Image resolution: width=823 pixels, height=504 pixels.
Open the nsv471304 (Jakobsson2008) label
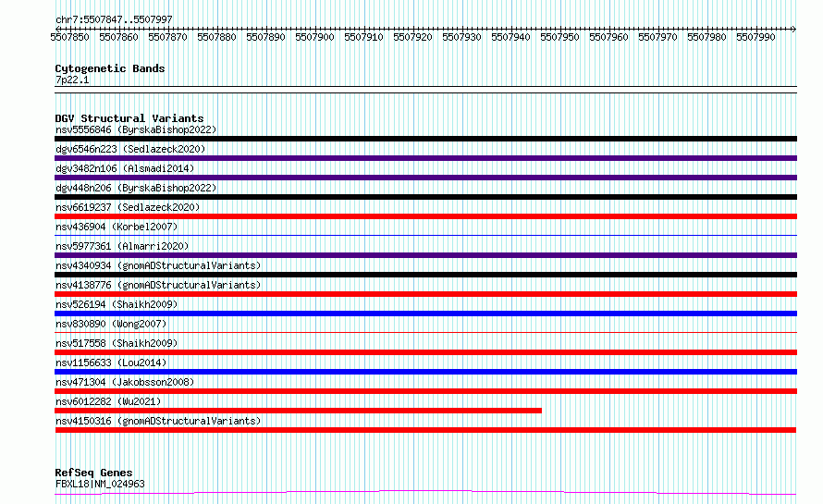click(x=125, y=382)
